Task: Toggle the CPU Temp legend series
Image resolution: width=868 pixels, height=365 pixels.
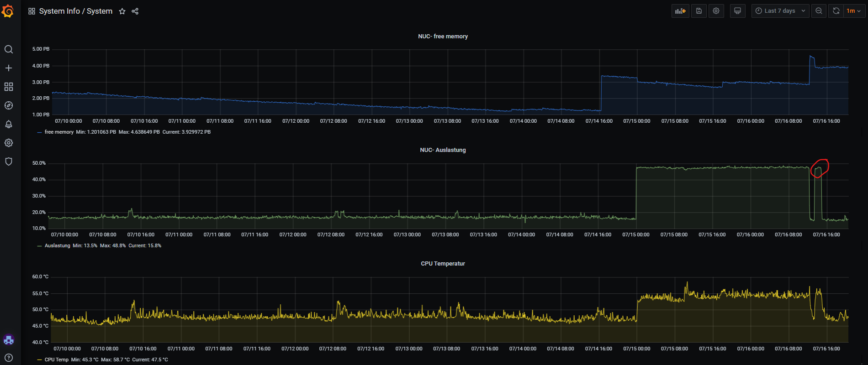Action: 56,360
